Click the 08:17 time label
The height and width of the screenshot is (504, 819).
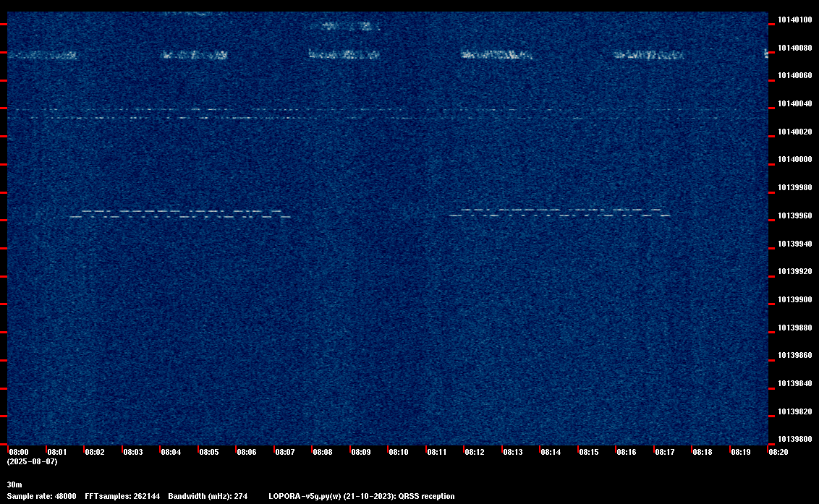(x=664, y=452)
